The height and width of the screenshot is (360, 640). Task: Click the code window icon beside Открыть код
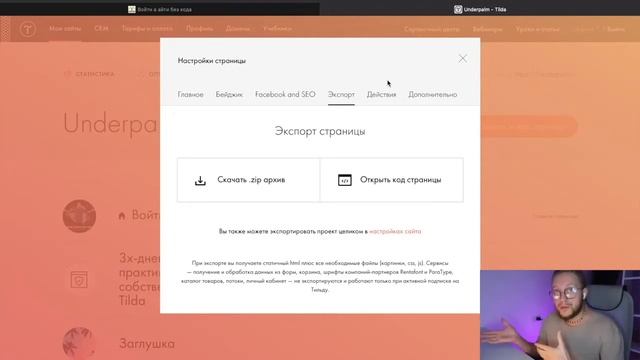[x=344, y=180]
